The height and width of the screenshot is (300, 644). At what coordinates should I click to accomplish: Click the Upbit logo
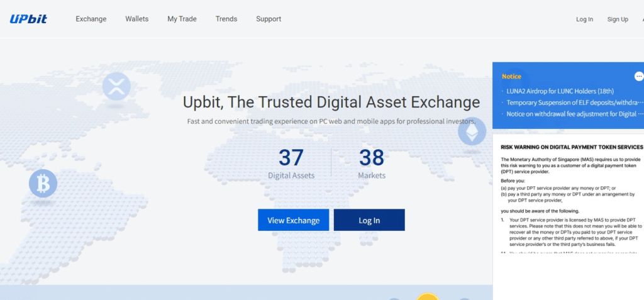tap(28, 19)
